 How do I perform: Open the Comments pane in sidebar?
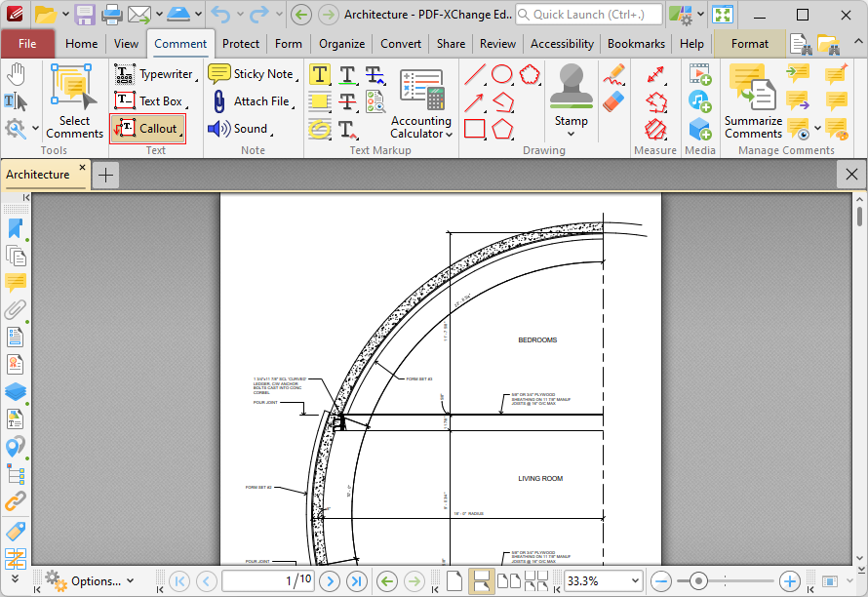pos(15,283)
